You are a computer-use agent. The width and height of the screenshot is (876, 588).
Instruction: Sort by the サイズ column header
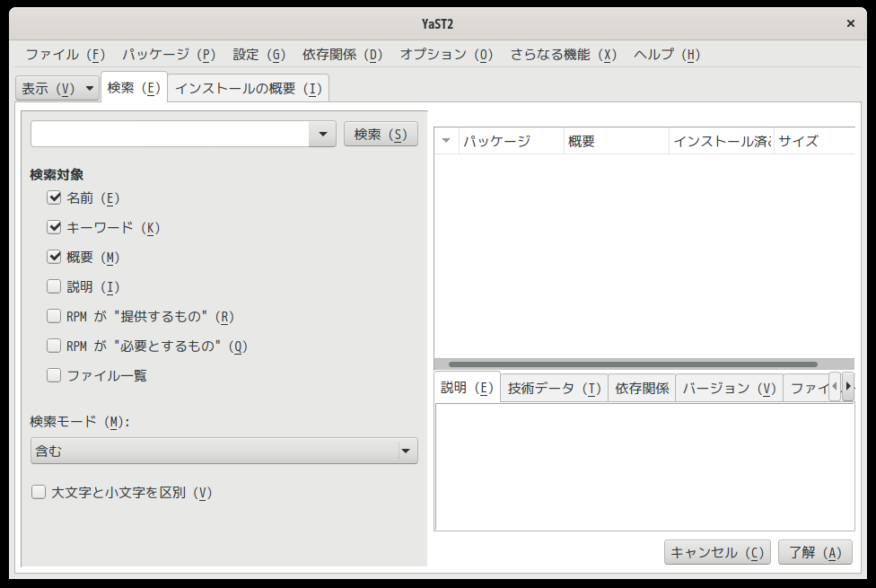pos(814,140)
